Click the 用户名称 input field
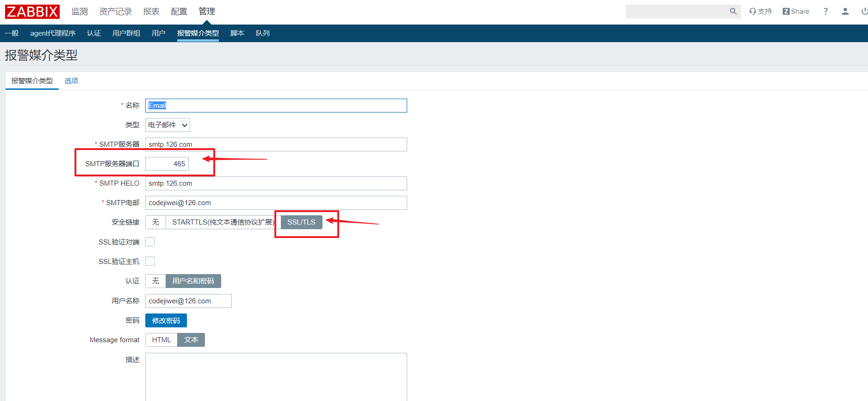Viewport: 868px width, 401px height. (x=188, y=301)
